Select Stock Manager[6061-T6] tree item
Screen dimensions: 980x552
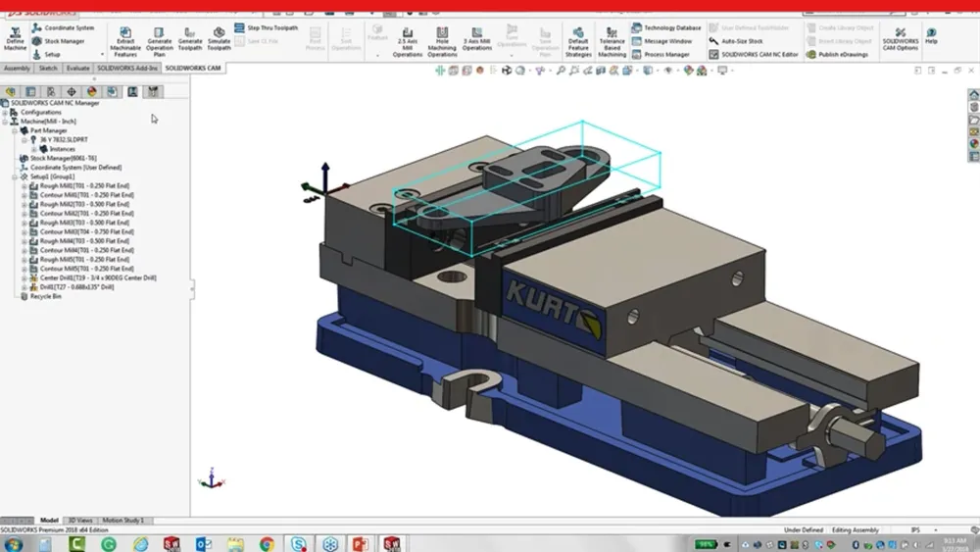pyautogui.click(x=59, y=158)
